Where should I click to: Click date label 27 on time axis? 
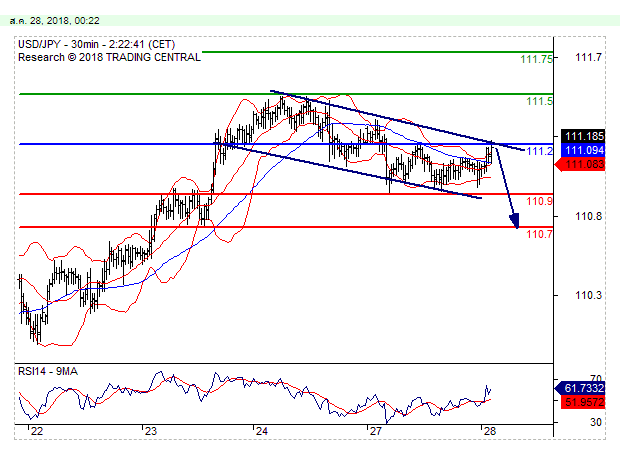pyautogui.click(x=376, y=431)
